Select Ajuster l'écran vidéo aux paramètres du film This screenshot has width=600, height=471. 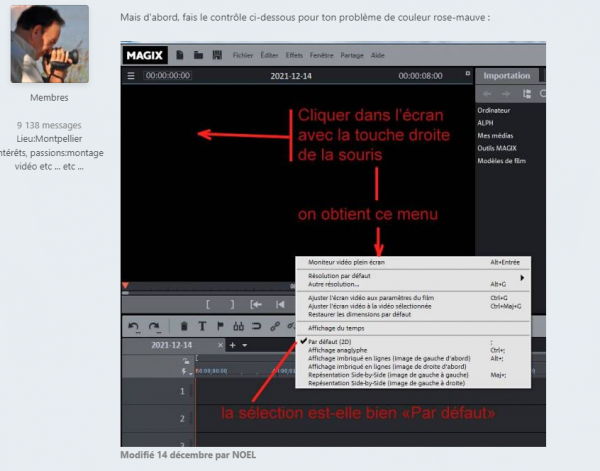(413, 298)
